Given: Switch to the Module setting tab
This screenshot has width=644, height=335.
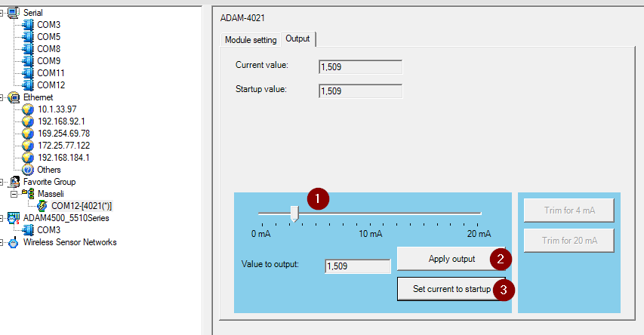Looking at the screenshot, I should click(x=251, y=40).
